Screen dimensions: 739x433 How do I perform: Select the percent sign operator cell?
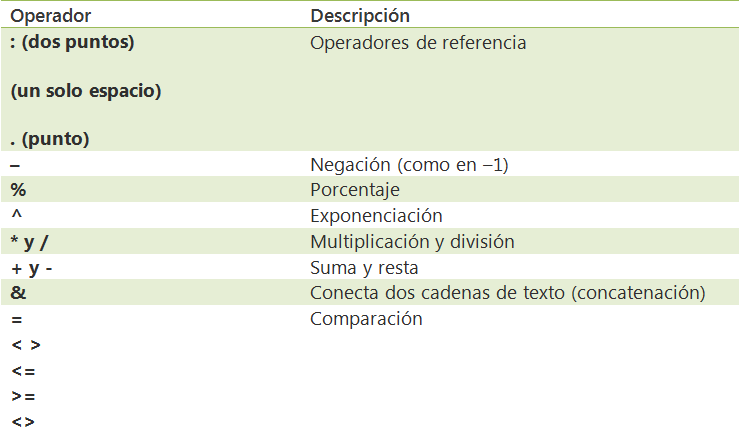pyautogui.click(x=18, y=190)
